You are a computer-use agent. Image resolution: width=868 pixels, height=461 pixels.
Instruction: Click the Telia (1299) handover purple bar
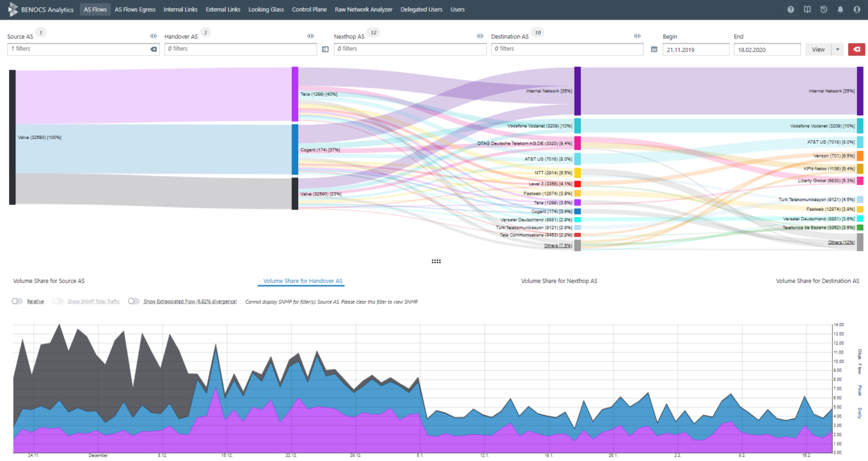click(295, 94)
